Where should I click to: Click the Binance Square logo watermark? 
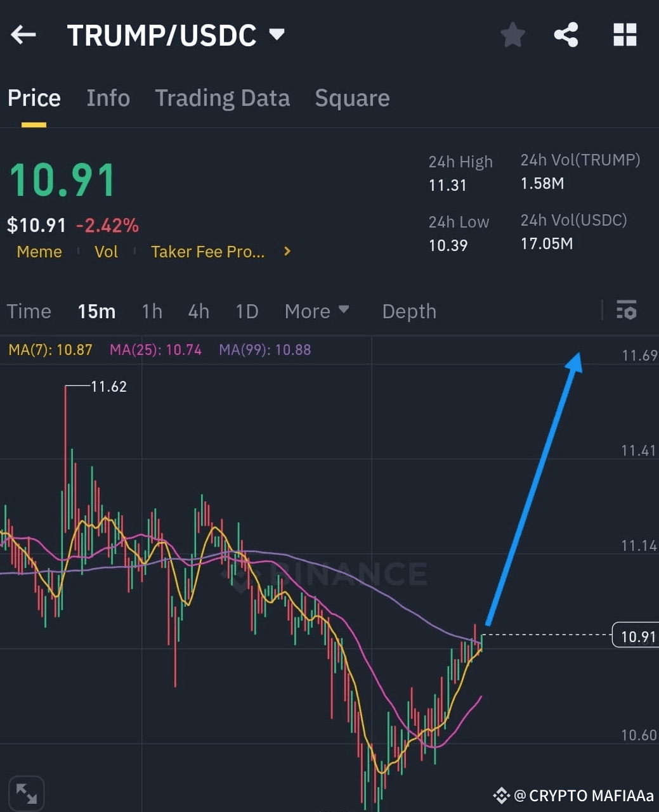tap(502, 796)
